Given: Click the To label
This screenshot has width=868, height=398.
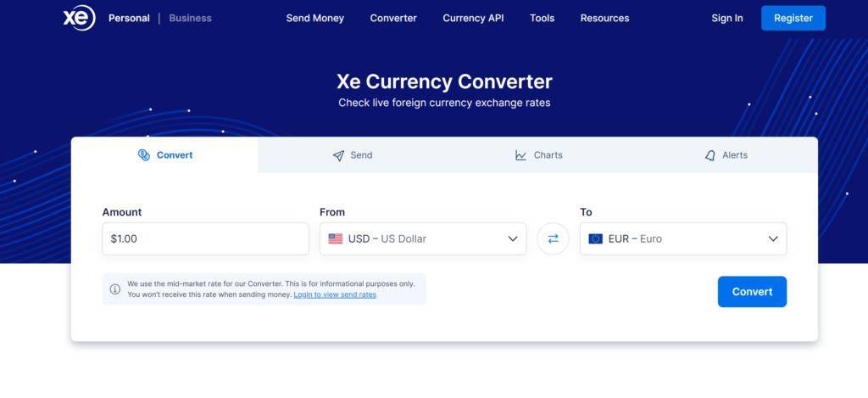Looking at the screenshot, I should click(x=587, y=212).
